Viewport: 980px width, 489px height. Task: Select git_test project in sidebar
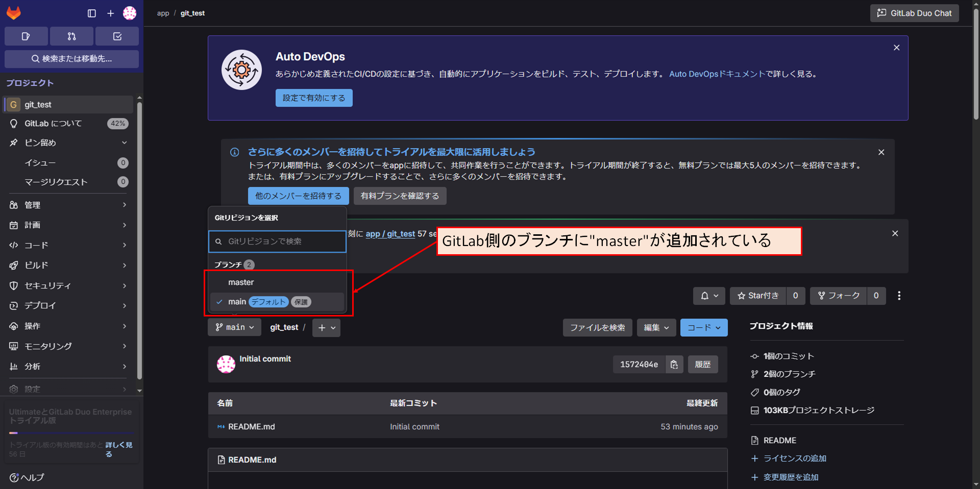pyautogui.click(x=68, y=105)
